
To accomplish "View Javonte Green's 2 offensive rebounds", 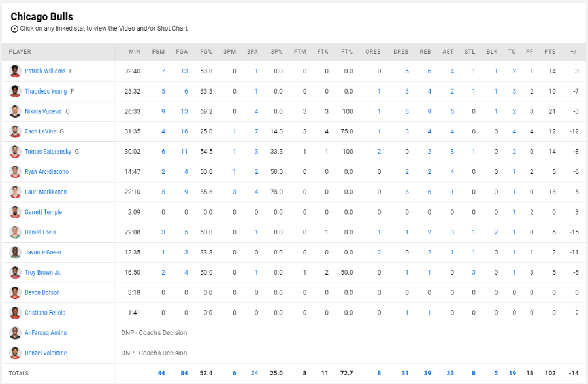I will point(379,253).
